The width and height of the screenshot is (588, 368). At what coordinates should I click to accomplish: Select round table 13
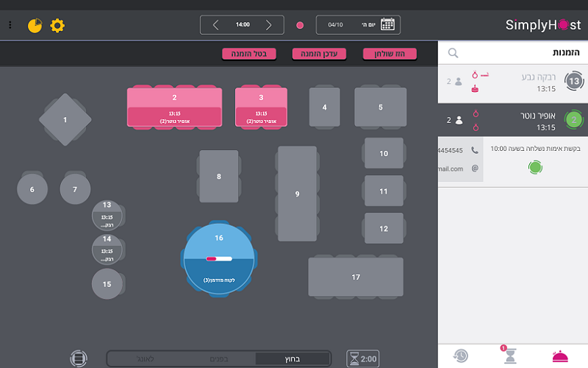point(107,215)
